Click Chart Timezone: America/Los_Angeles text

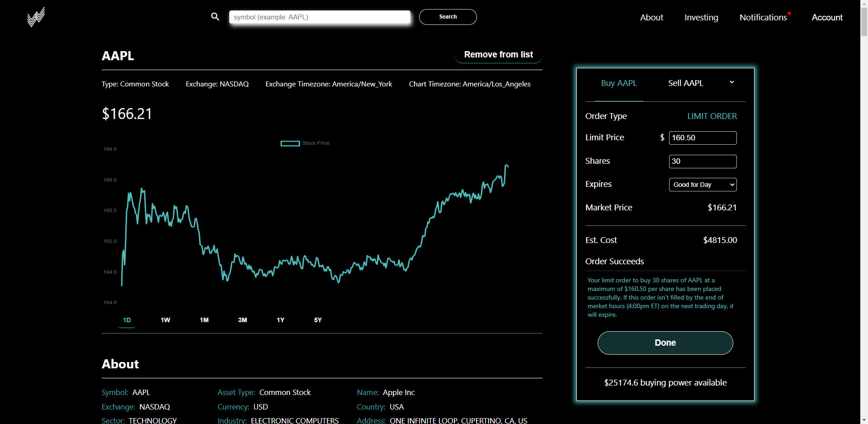point(470,84)
